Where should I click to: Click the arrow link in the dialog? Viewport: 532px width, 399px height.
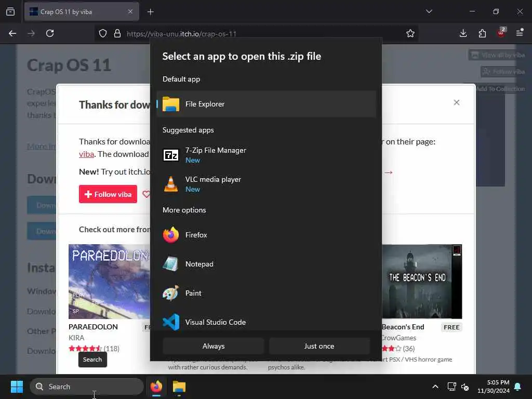(389, 172)
